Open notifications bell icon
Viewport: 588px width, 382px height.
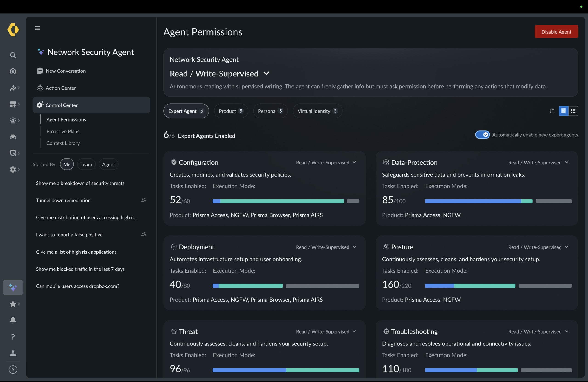[x=13, y=320]
